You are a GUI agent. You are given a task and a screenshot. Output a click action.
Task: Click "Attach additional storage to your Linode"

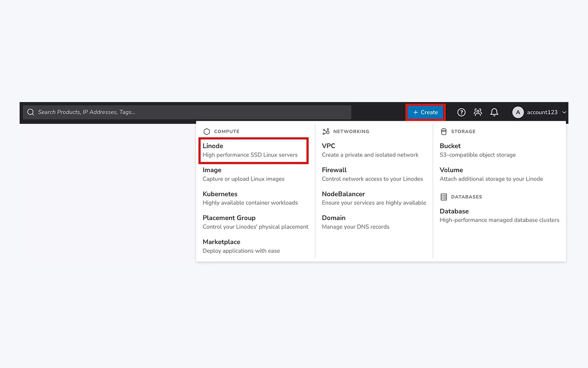click(491, 179)
